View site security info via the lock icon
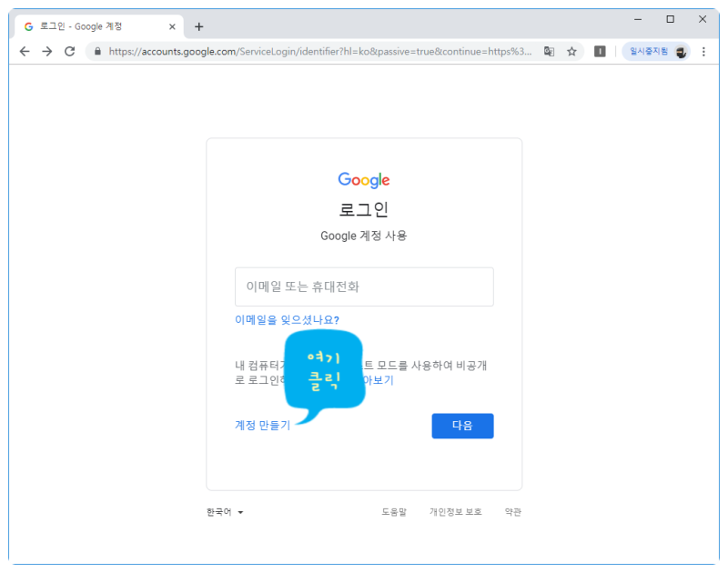The width and height of the screenshot is (728, 573). pyautogui.click(x=97, y=52)
